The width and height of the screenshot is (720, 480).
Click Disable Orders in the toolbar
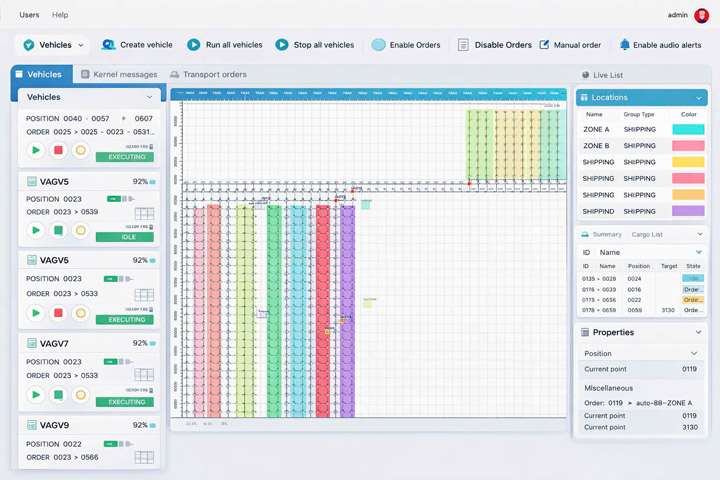click(x=502, y=45)
